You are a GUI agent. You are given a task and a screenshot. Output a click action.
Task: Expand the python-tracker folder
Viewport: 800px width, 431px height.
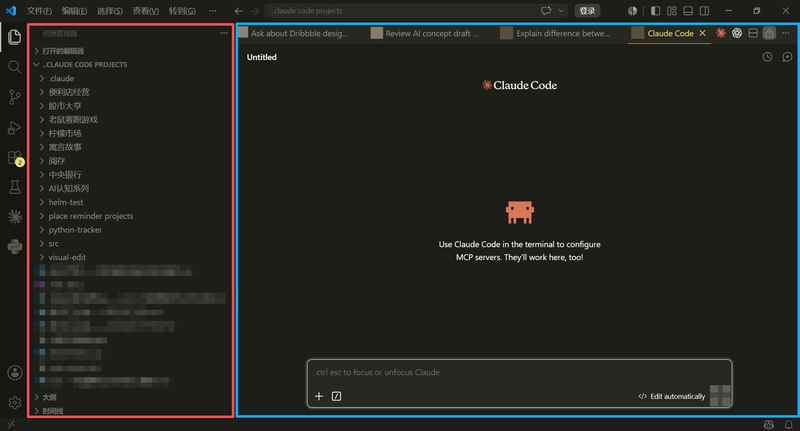pyautogui.click(x=131, y=230)
